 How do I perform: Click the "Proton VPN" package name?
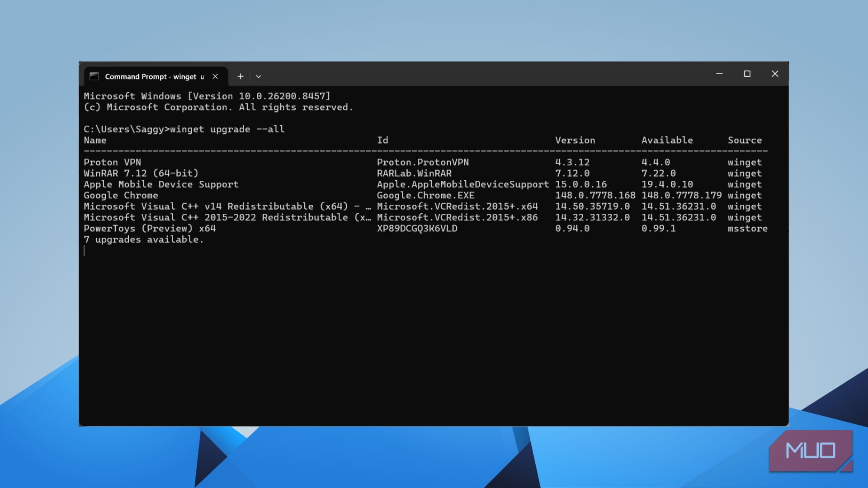[113, 162]
